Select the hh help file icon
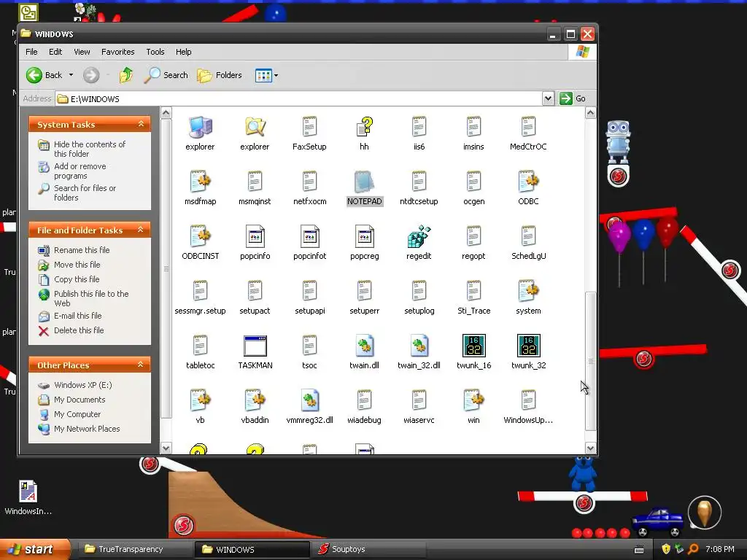 [x=365, y=127]
